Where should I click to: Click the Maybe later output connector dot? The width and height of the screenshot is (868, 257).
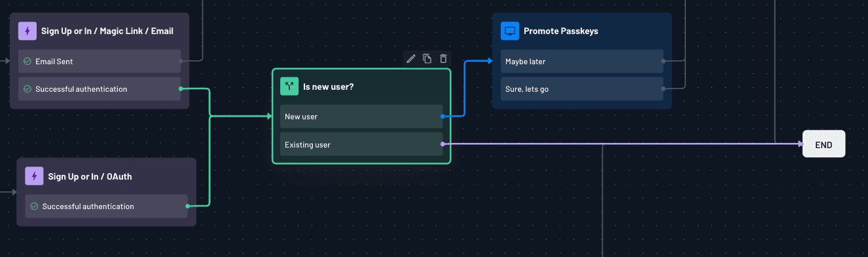[x=664, y=62]
